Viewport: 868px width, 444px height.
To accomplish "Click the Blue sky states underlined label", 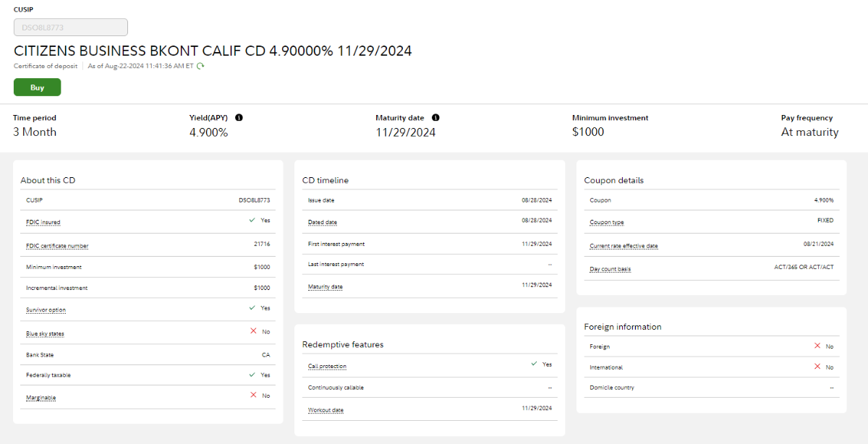I will coord(45,333).
